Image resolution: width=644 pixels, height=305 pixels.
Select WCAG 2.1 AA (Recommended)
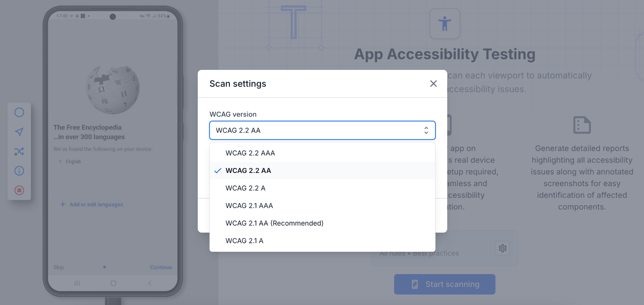pyautogui.click(x=274, y=223)
